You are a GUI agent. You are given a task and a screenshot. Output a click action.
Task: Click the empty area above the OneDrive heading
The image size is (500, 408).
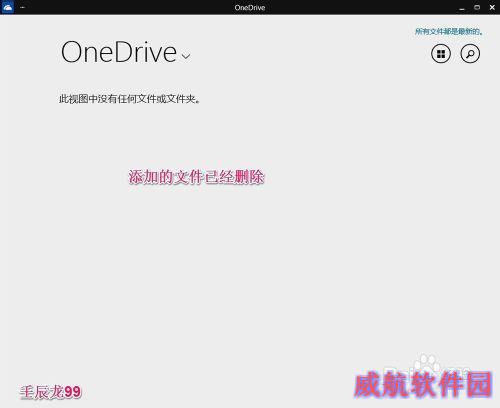pyautogui.click(x=200, y=27)
